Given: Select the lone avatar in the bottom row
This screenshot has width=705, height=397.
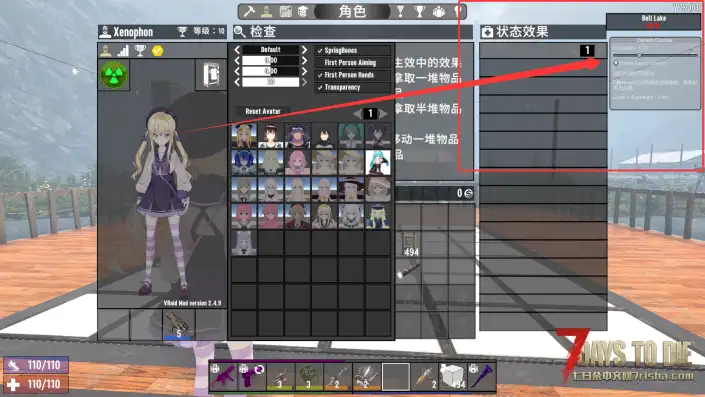Looking at the screenshot, I should (244, 243).
